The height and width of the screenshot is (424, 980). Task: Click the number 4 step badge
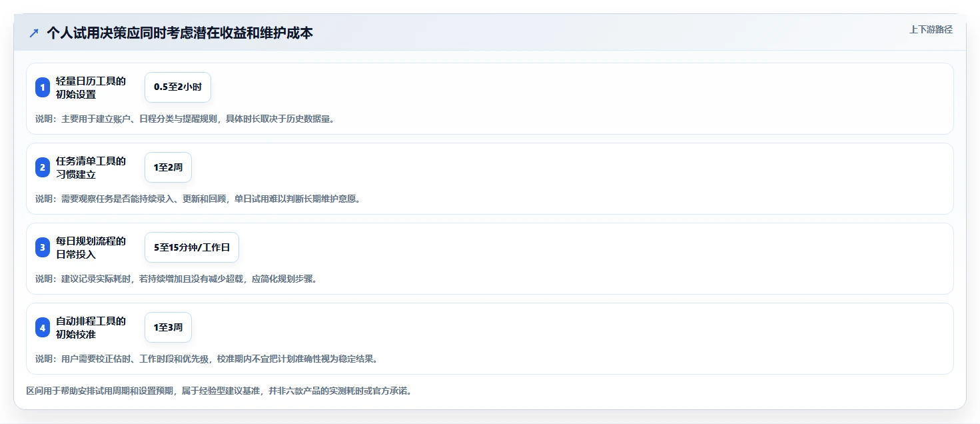pyautogui.click(x=43, y=327)
